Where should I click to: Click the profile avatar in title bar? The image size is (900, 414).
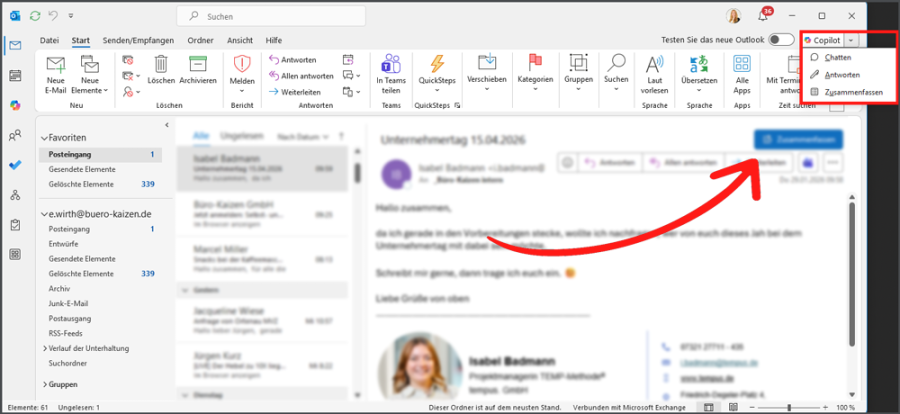734,16
